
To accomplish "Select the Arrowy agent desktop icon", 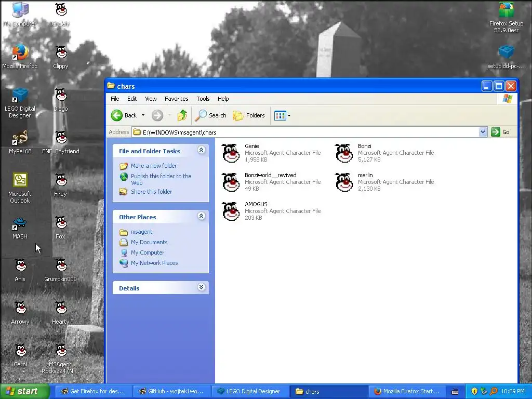I will (20, 312).
